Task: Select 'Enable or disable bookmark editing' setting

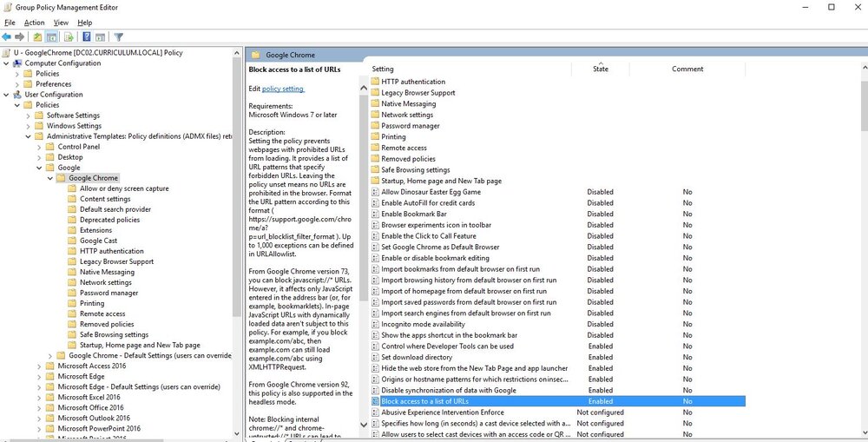Action: (x=435, y=258)
